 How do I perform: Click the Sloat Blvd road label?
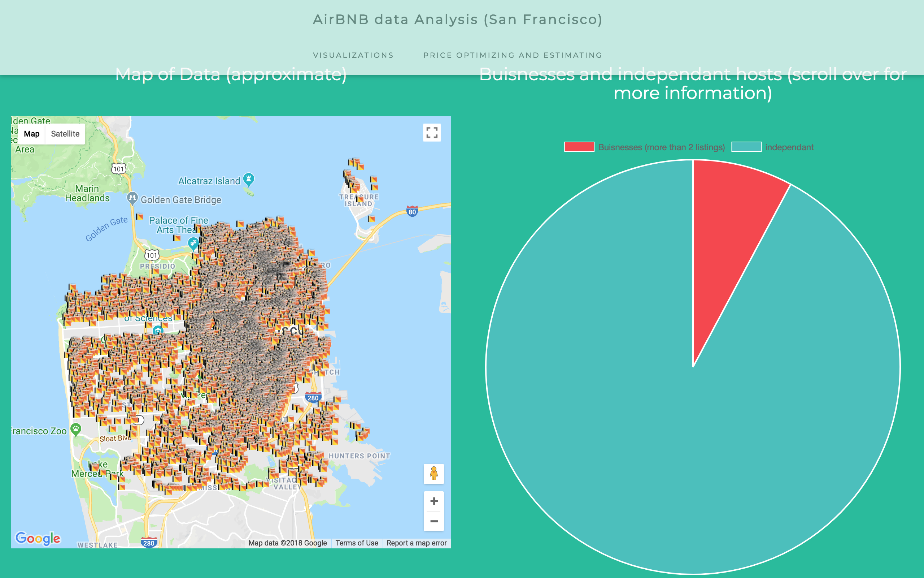pyautogui.click(x=115, y=439)
